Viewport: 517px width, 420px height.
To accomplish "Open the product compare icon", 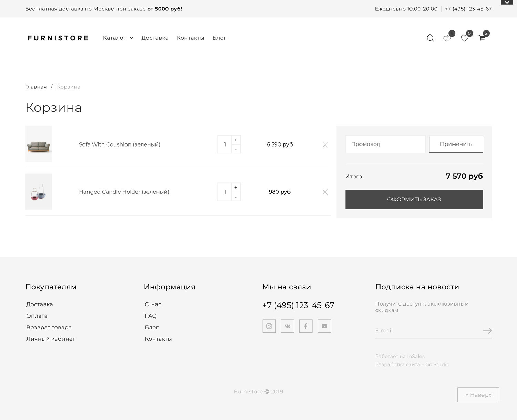I will point(447,38).
